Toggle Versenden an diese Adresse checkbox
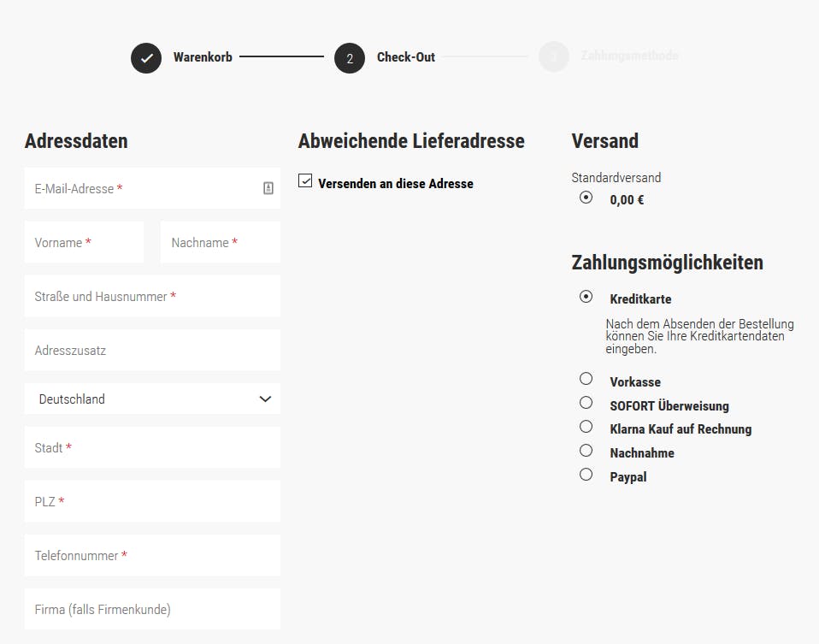Viewport: 819px width, 644px height. tap(305, 180)
